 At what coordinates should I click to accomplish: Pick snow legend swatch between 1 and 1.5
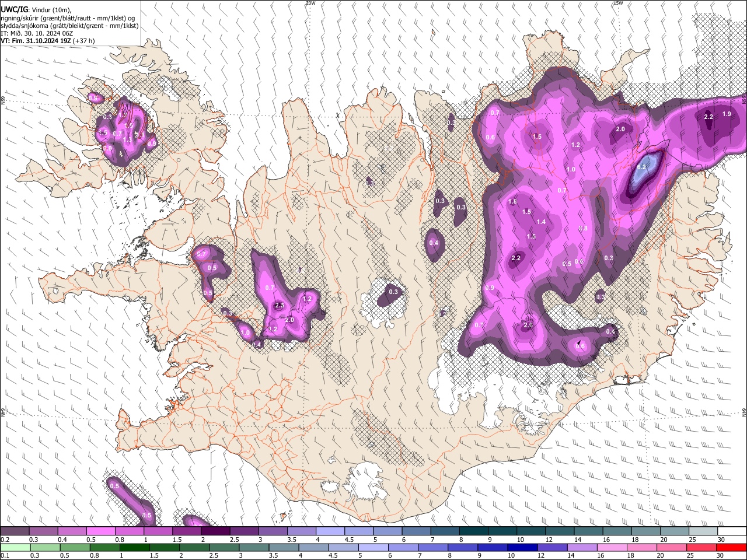point(158,531)
